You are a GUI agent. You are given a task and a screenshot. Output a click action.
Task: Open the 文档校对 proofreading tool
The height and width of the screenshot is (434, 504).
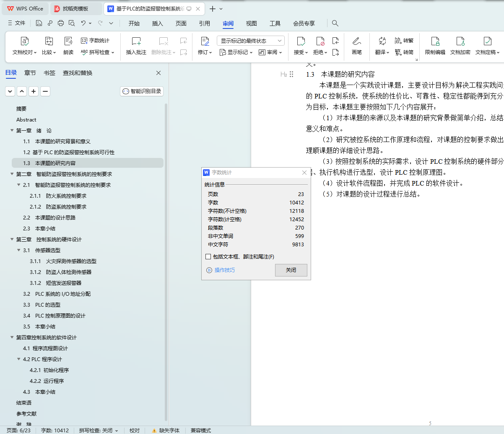coord(24,46)
